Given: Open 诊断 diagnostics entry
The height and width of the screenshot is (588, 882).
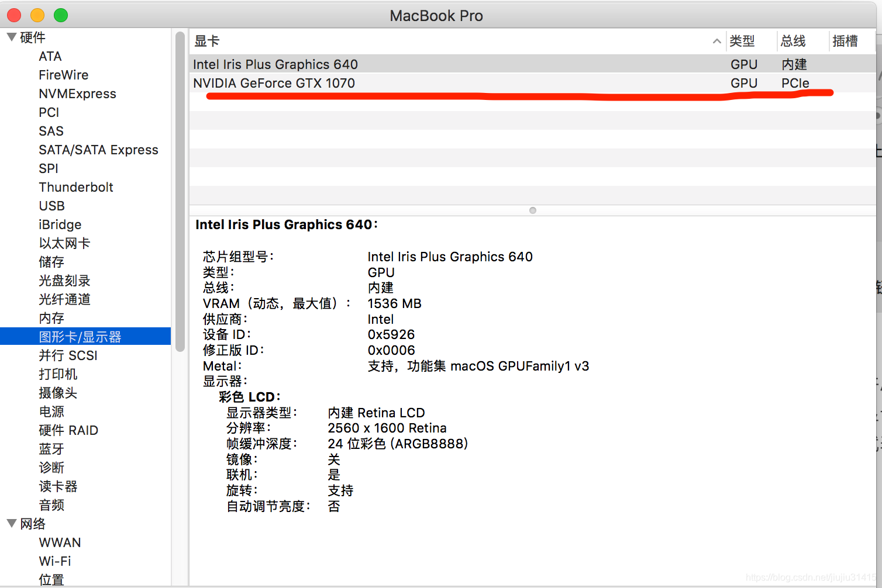Looking at the screenshot, I should coord(51,468).
